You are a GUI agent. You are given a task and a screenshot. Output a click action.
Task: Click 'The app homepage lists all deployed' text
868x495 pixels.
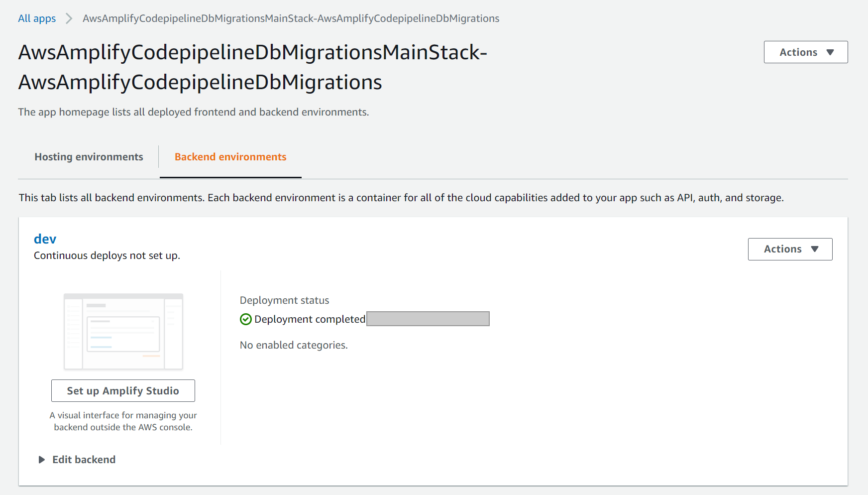(x=194, y=112)
